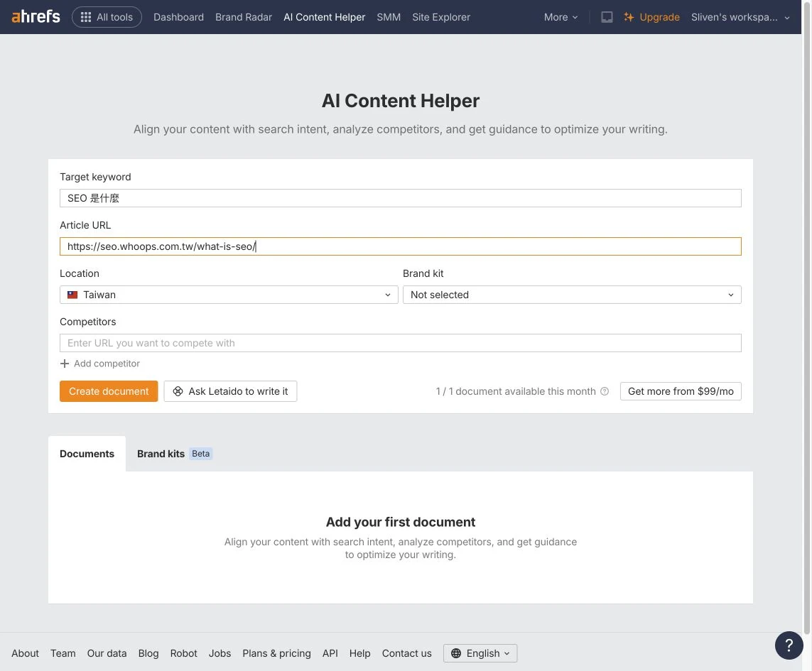Open the Location dropdown showing Taiwan
Viewport: 812px width, 671px height.
coord(229,295)
